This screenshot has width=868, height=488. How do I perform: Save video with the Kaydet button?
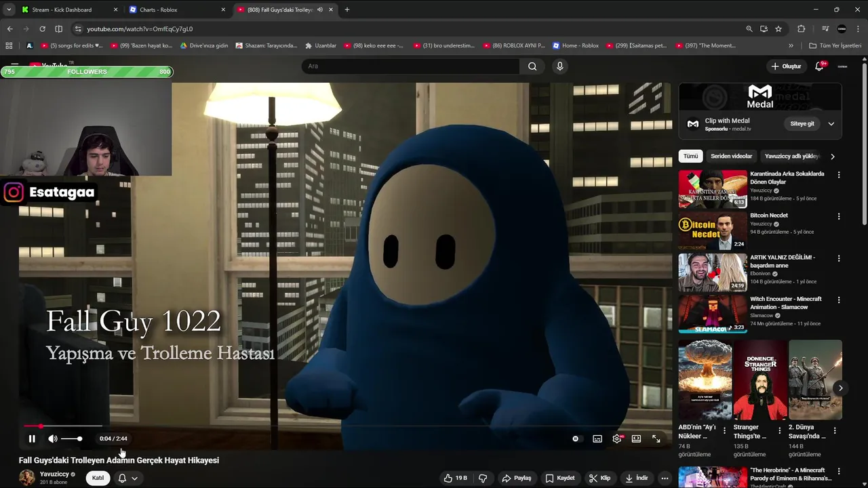pyautogui.click(x=560, y=478)
